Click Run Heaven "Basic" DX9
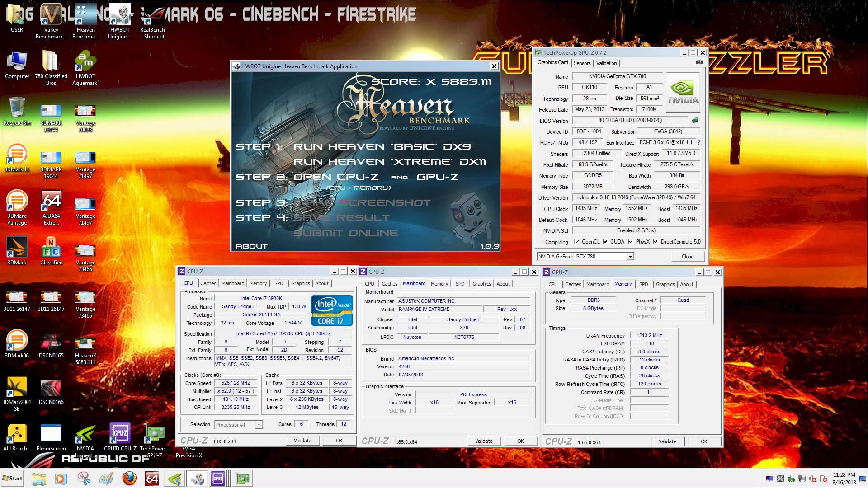This screenshot has height=488, width=868. [382, 147]
